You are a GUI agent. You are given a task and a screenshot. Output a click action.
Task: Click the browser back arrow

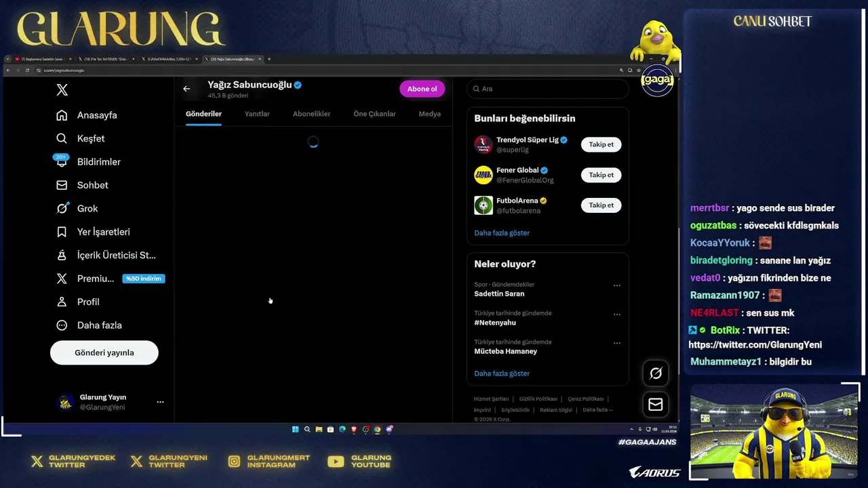[8, 70]
